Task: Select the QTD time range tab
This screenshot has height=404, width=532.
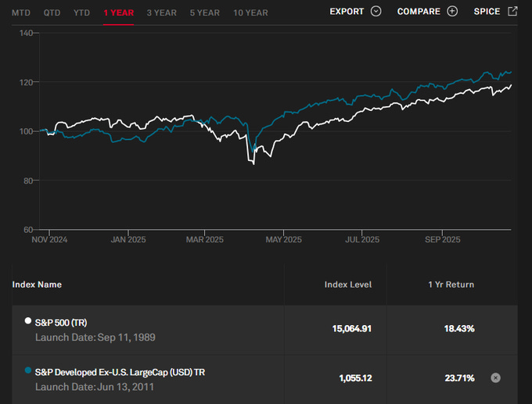Action: pyautogui.click(x=52, y=13)
